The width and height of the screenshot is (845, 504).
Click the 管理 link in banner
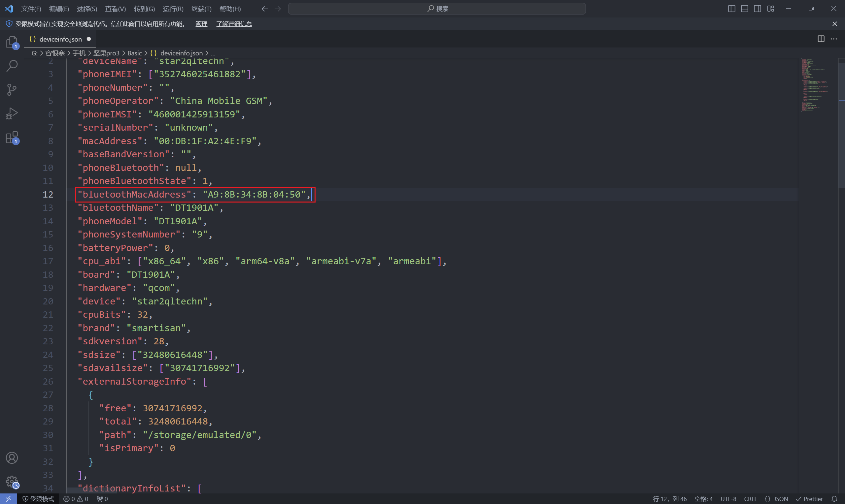(201, 24)
